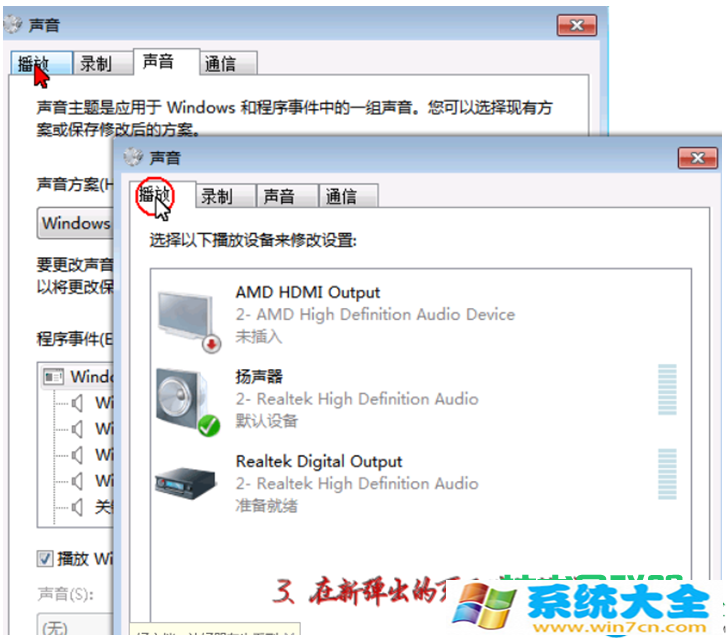The image size is (728, 640).
Task: Click the sound icon in front window title bar
Action: 133,157
